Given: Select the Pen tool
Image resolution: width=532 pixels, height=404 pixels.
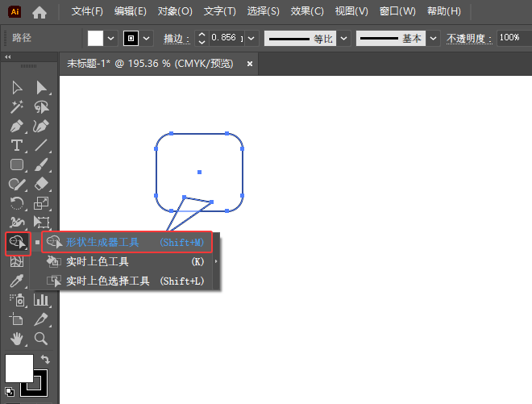Looking at the screenshot, I should [x=17, y=127].
